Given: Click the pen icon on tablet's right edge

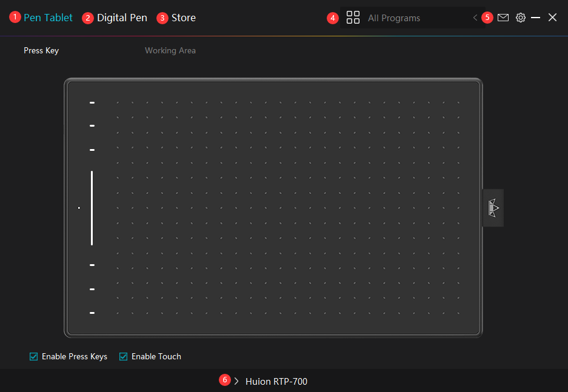Looking at the screenshot, I should click(493, 208).
